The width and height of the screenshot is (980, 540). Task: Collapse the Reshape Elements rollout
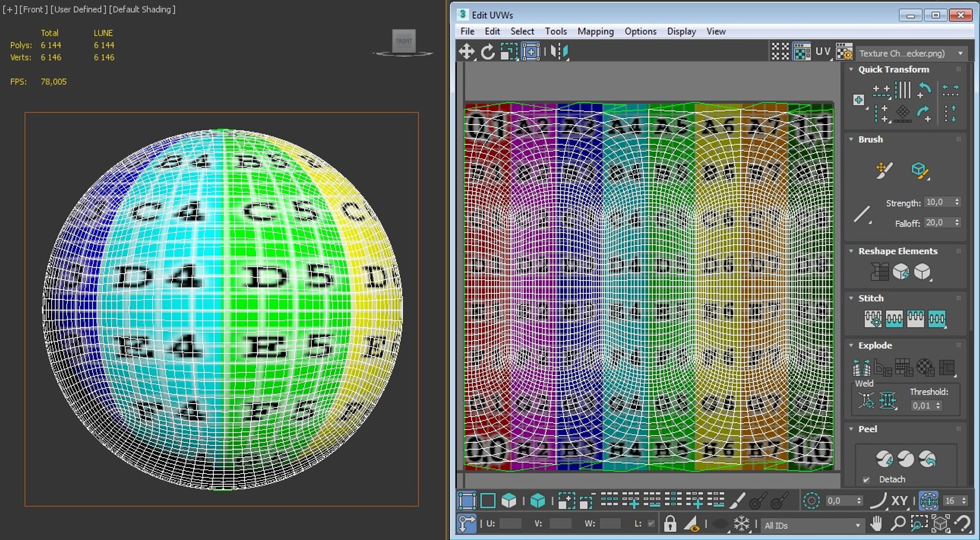[851, 251]
